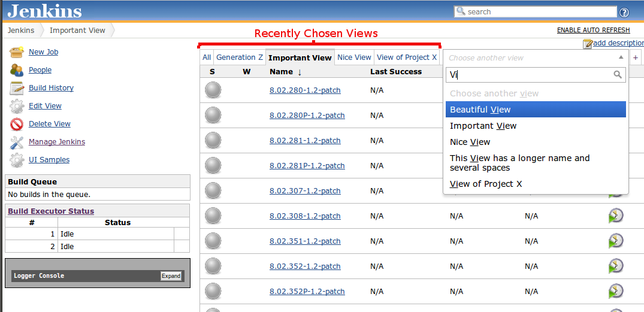The width and height of the screenshot is (644, 312).
Task: Click the magnifier icon in view filter box
Action: [617, 74]
